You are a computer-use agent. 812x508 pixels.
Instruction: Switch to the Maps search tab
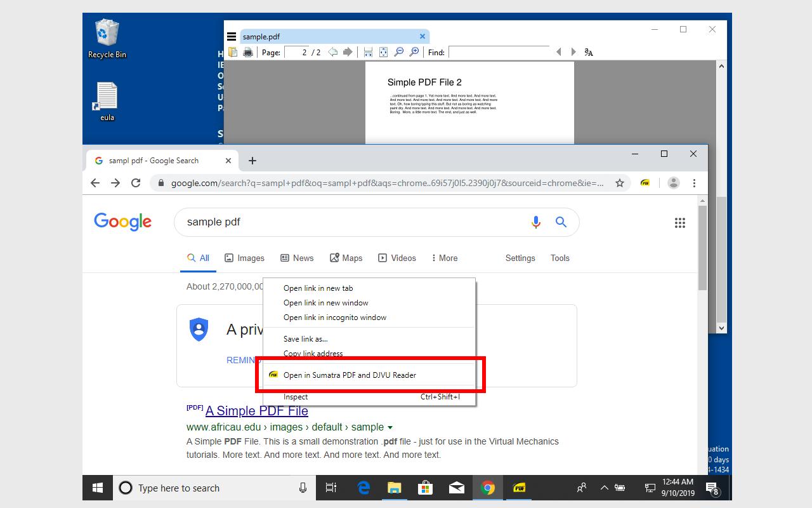tap(346, 258)
